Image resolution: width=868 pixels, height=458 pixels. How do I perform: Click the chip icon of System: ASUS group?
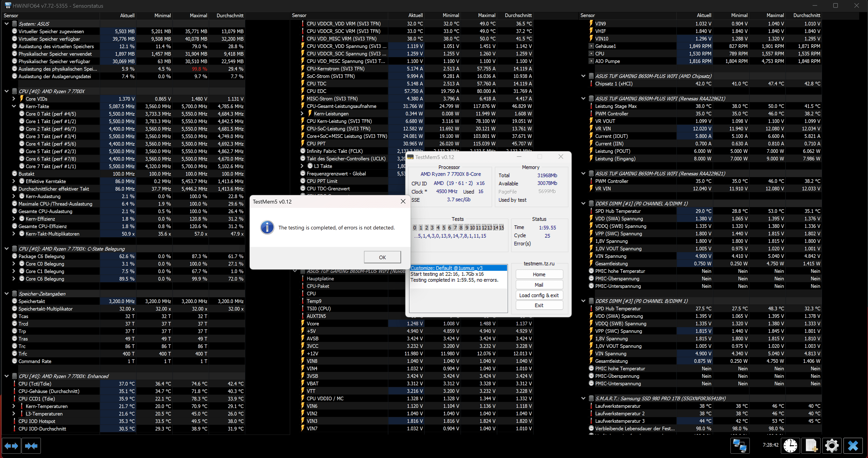[x=15, y=24]
